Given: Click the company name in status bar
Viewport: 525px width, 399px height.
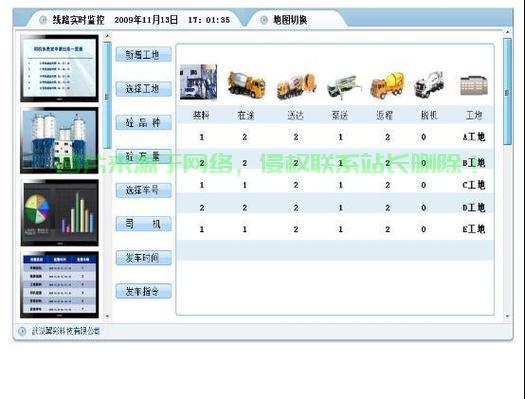Looking at the screenshot, I should tap(66, 331).
